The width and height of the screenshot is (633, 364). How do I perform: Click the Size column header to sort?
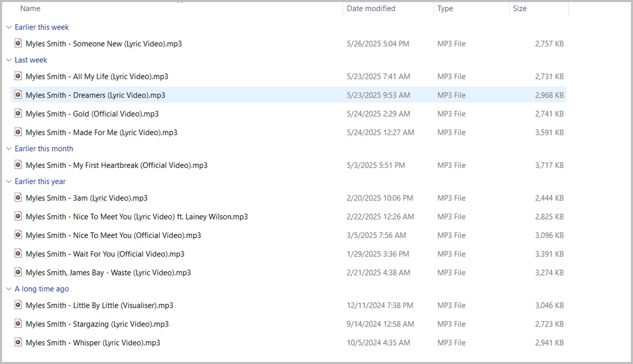520,8
